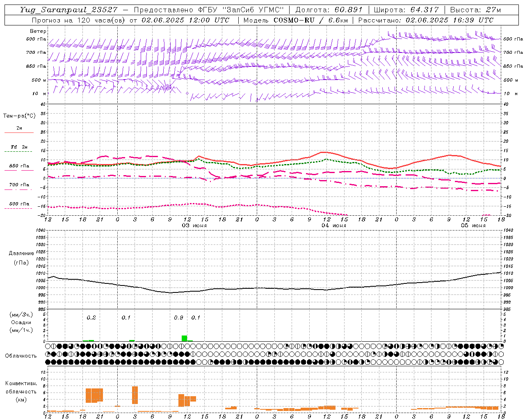The height and width of the screenshot is (420, 525).
Task: Click the "(км)" unit under convective cloud label
Action: (21, 399)
